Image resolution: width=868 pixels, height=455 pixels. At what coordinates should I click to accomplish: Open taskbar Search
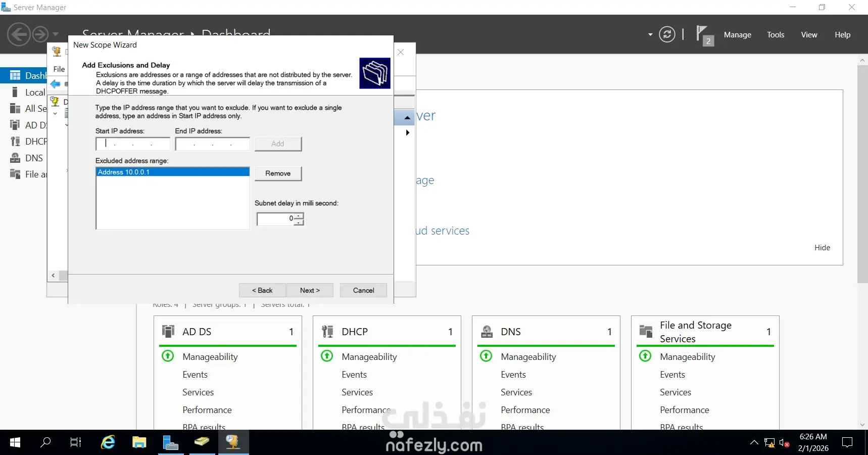tap(45, 442)
